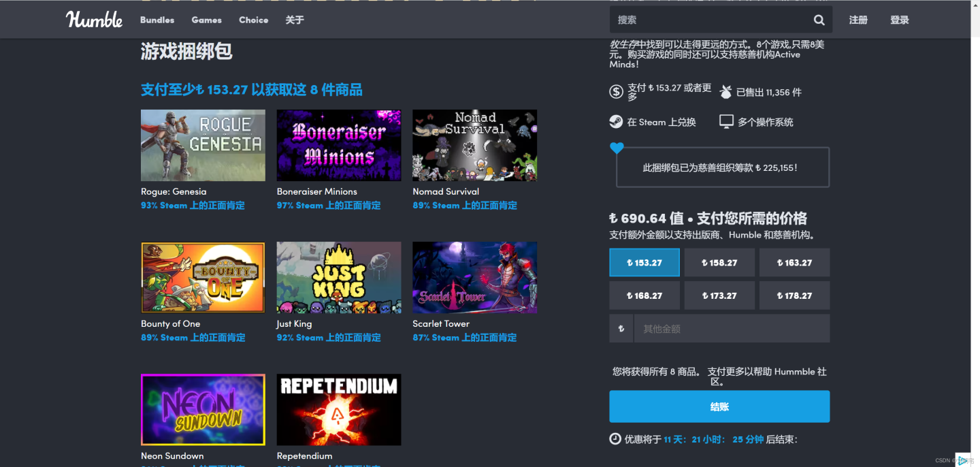Open the Games menu
Viewport: 980px width, 467px height.
click(206, 20)
